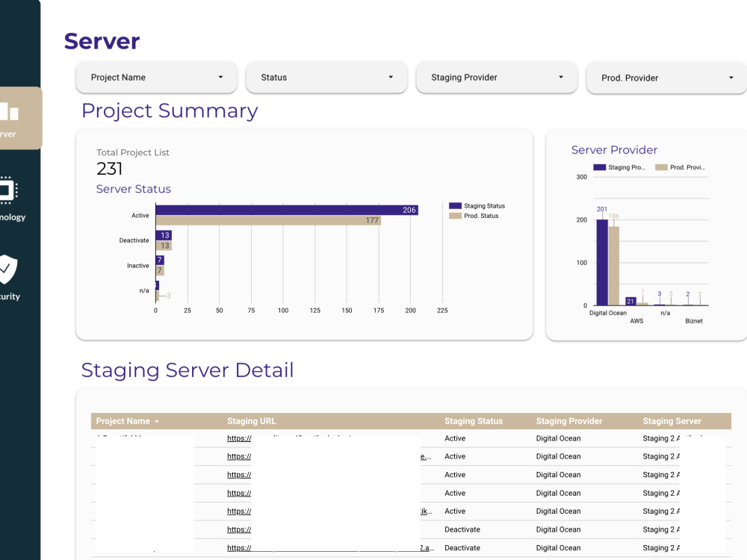Click the 'Project Summary' heading
This screenshot has width=747, height=560.
click(x=170, y=111)
